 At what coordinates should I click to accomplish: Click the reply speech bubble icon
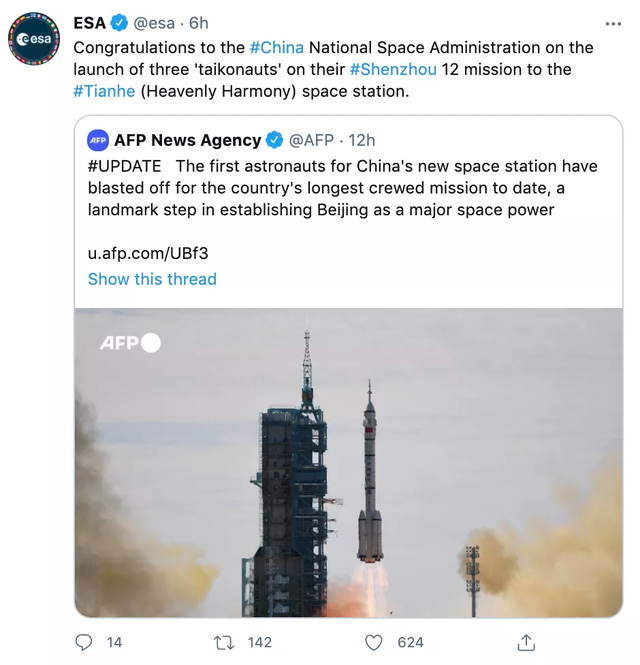pyautogui.click(x=85, y=642)
